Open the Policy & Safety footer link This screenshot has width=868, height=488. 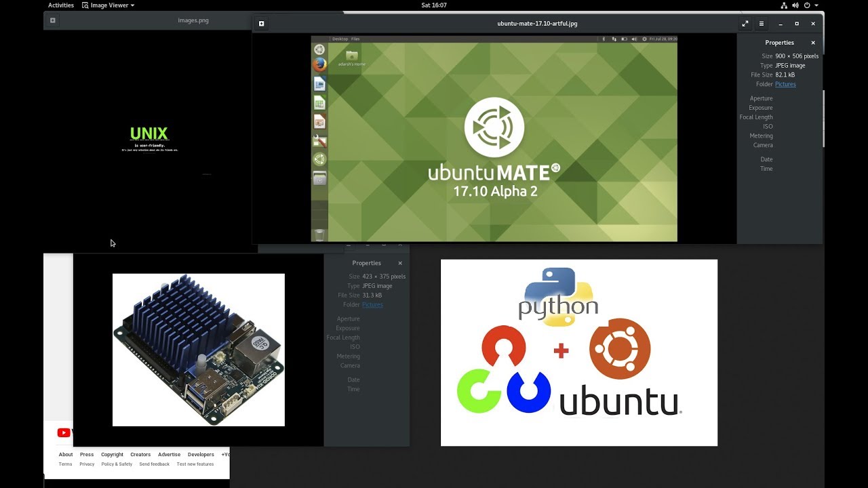coord(117,464)
